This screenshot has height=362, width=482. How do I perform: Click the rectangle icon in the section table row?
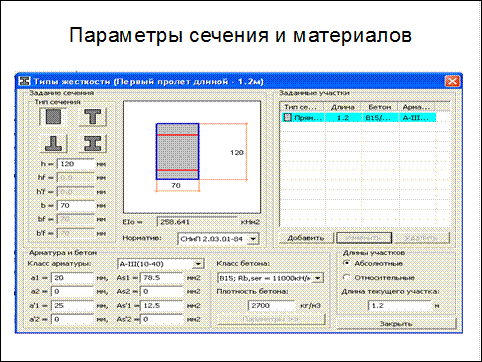click(x=287, y=117)
